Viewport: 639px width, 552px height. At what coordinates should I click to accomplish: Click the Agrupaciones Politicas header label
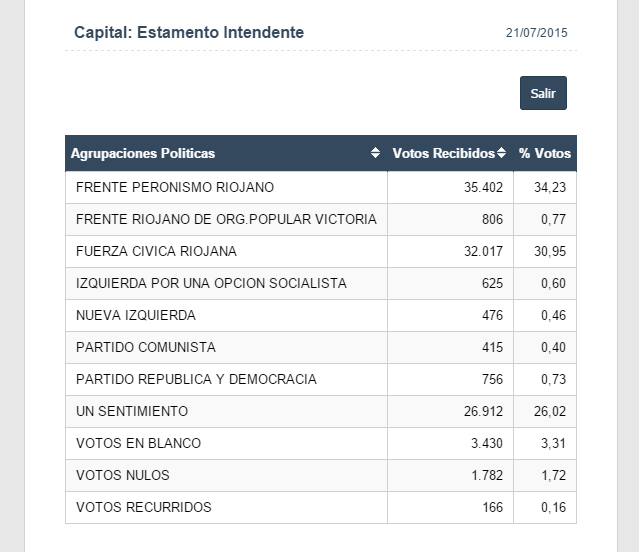point(143,153)
